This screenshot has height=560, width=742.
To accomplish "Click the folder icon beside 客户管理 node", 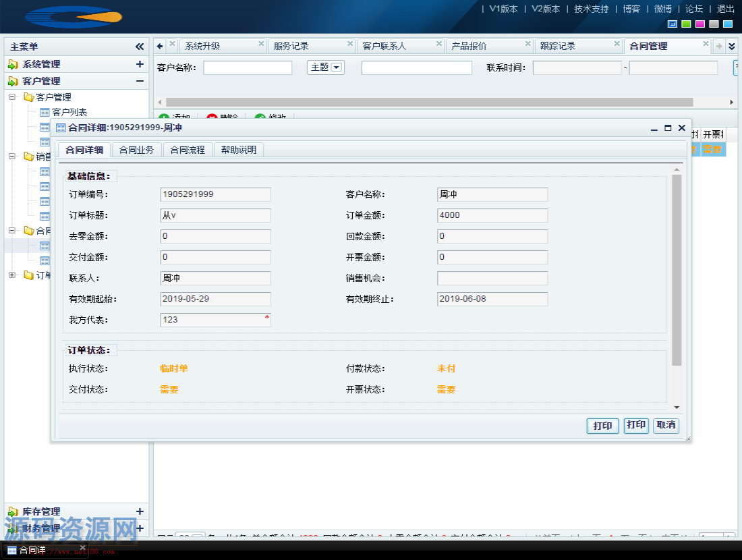I will point(27,96).
